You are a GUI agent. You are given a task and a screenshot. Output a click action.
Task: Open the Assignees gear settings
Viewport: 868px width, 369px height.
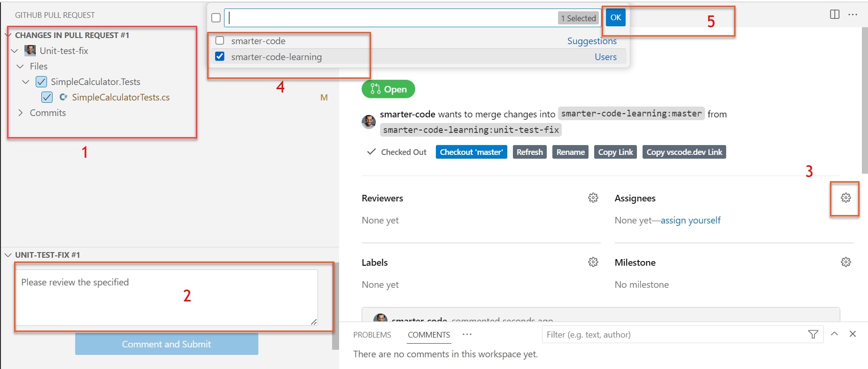point(846,198)
